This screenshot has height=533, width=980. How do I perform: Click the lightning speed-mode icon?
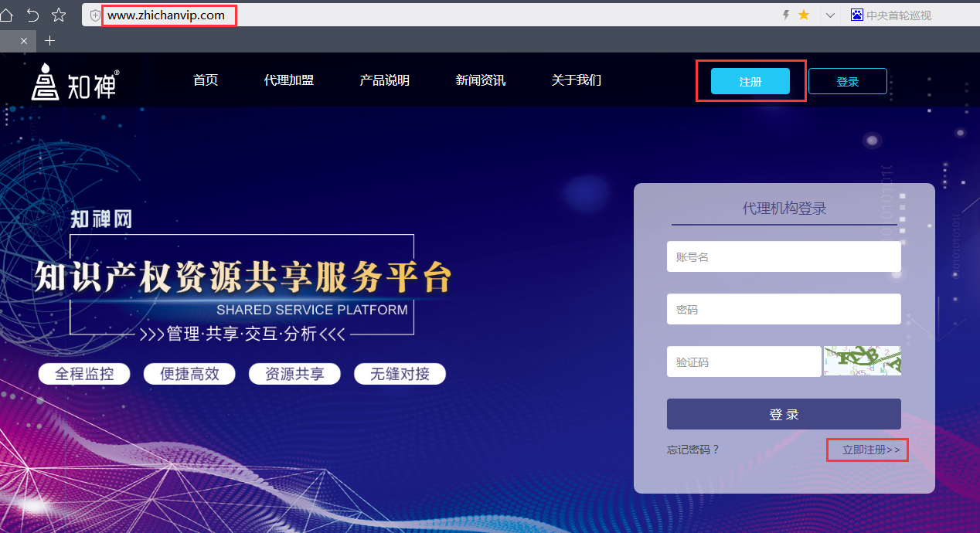[x=786, y=15]
